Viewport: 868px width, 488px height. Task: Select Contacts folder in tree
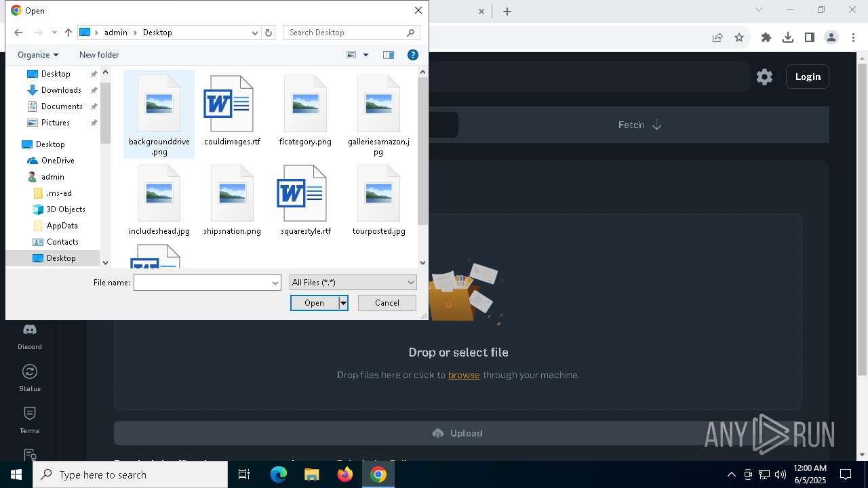[x=62, y=242]
